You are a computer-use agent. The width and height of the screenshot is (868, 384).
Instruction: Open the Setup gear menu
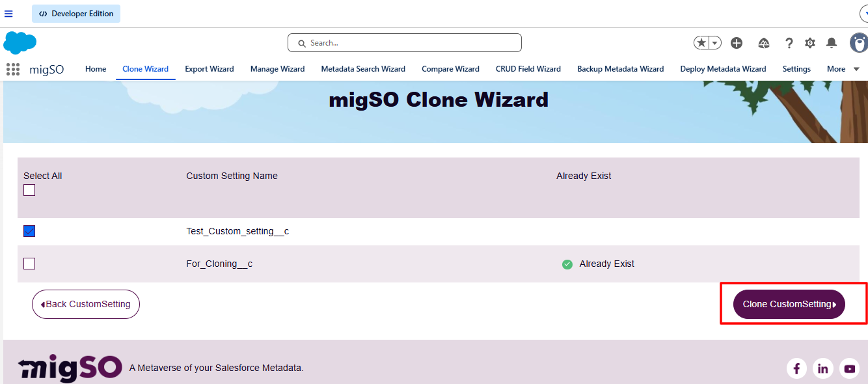(x=810, y=43)
